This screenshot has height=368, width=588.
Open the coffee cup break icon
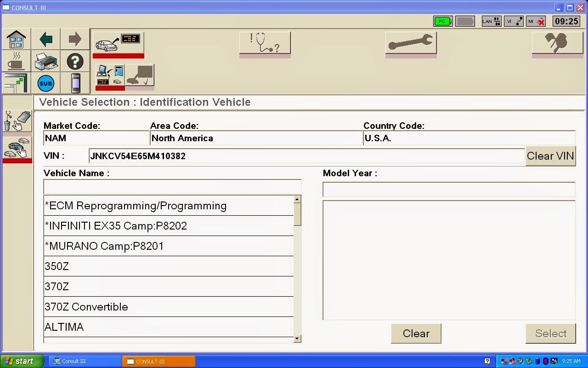coord(16,61)
